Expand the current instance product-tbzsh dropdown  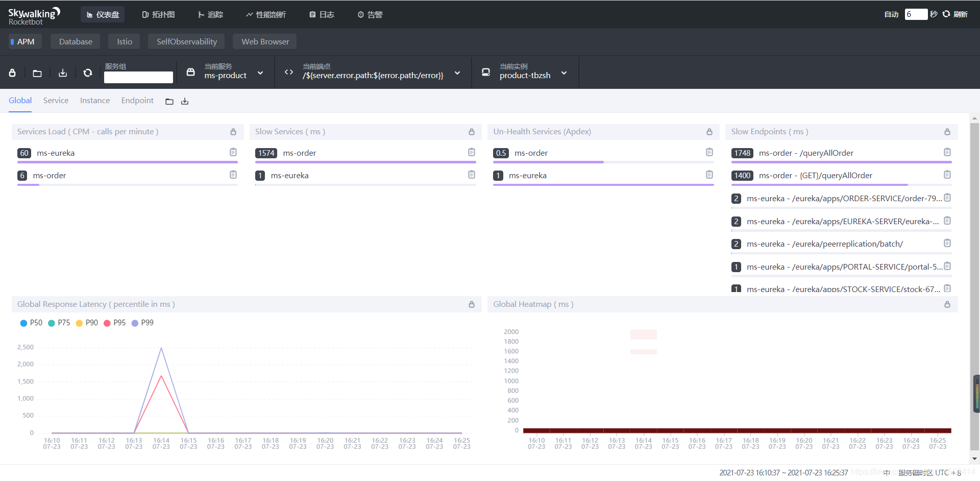pos(564,73)
